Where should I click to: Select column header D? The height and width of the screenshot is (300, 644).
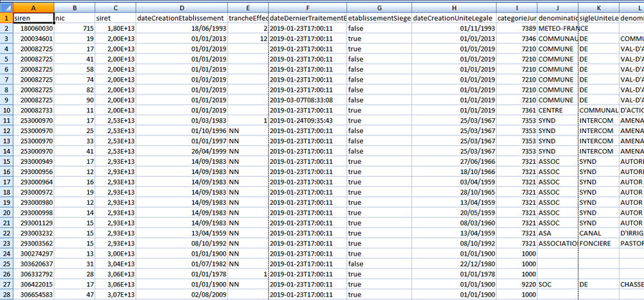[x=180, y=5]
